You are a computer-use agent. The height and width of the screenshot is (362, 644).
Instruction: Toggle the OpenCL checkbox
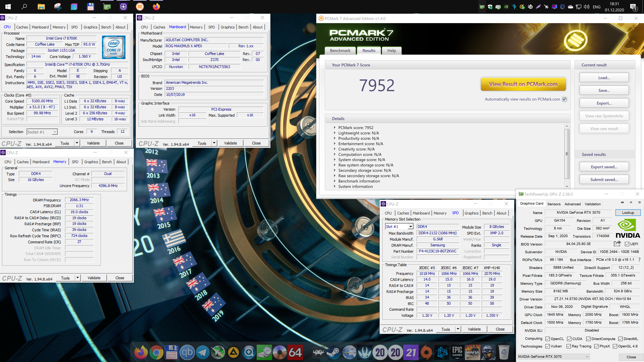point(548,339)
